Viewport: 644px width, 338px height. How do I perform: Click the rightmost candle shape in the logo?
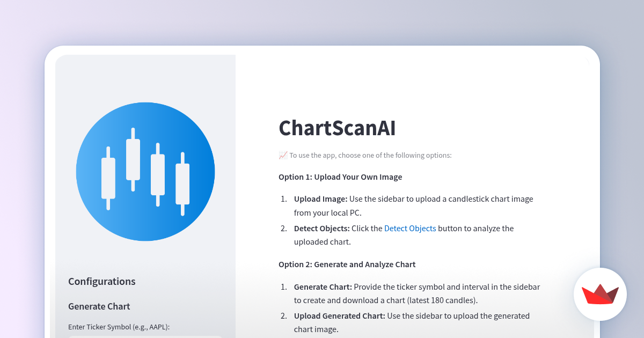click(183, 185)
